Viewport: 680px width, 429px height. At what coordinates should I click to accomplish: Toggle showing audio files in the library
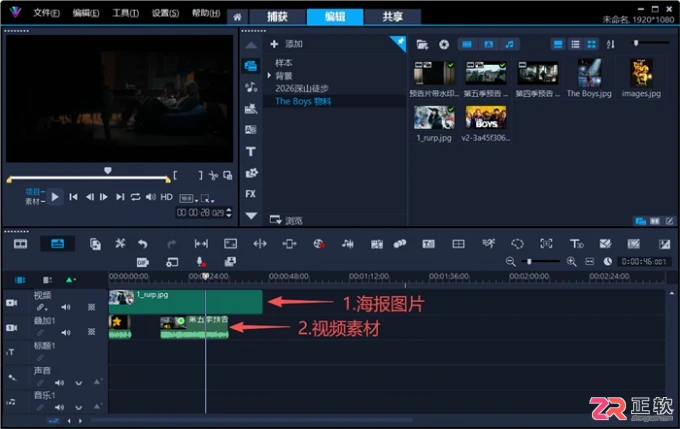tap(510, 44)
